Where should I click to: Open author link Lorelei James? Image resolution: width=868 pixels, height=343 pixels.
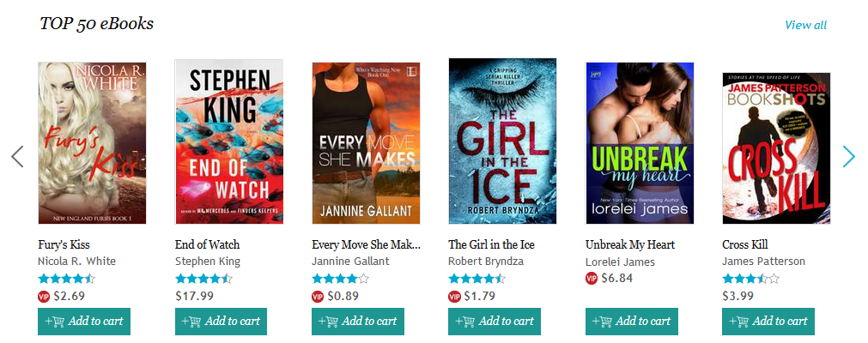(620, 262)
